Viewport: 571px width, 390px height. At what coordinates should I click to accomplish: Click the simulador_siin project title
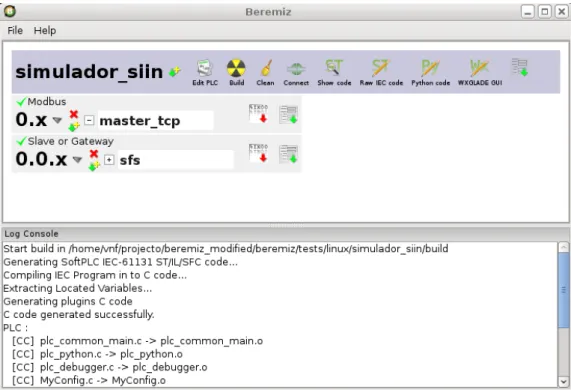coord(89,71)
